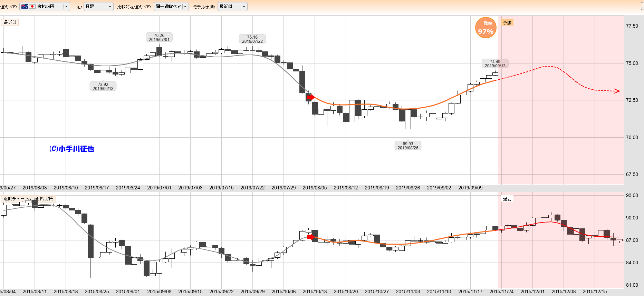Open the 足 timeframe dropdown showing 日足
The width and height of the screenshot is (644, 296).
pyautogui.click(x=98, y=7)
